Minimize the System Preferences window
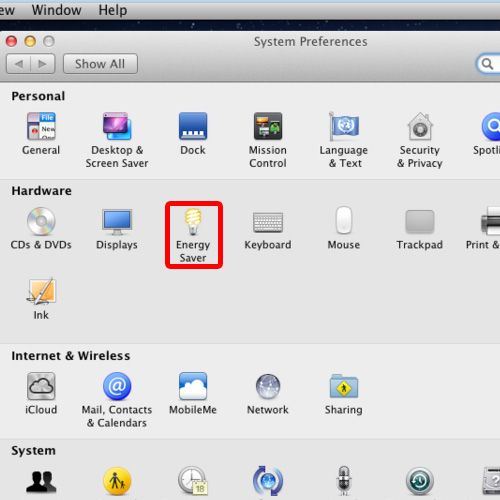500x500 pixels. (30, 41)
